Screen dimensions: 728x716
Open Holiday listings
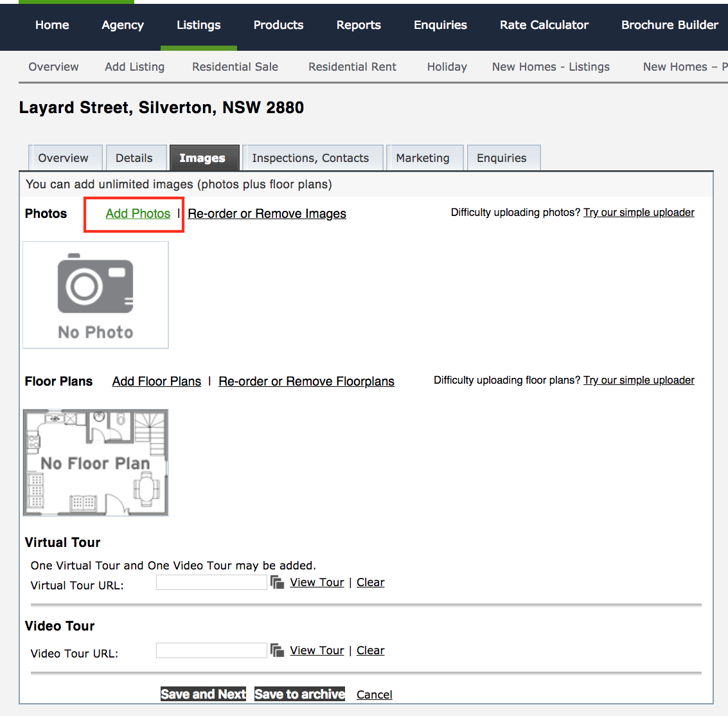pos(447,67)
